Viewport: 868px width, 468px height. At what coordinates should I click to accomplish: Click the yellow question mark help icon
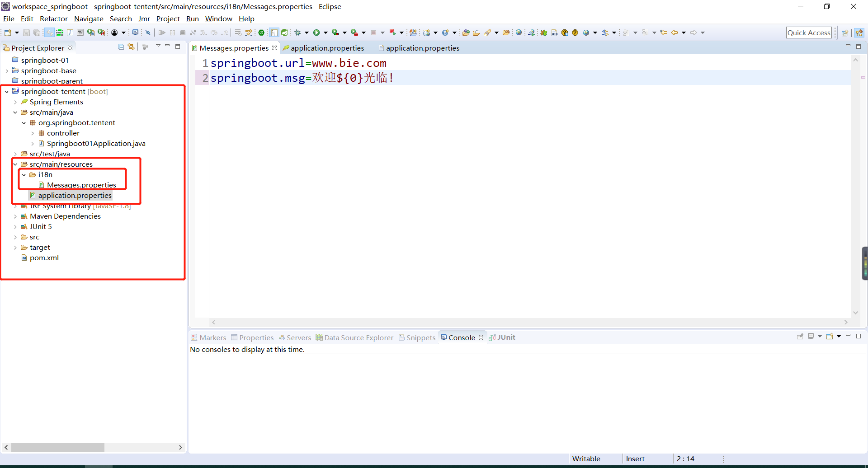tap(575, 33)
